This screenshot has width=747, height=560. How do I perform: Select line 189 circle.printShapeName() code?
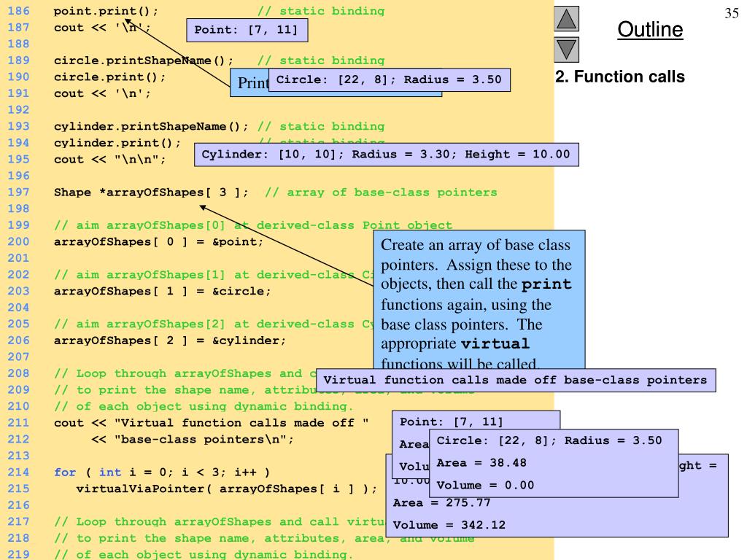[144, 61]
